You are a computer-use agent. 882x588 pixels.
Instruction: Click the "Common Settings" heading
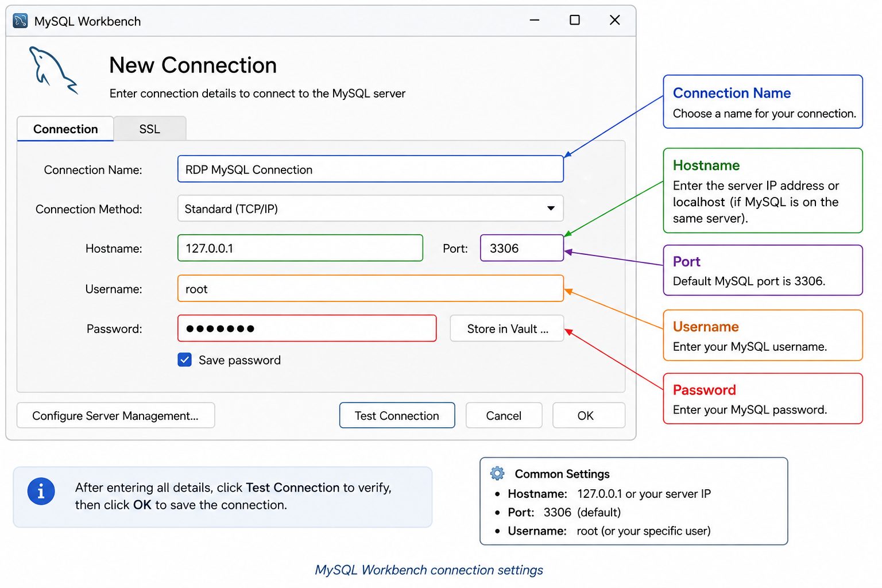point(562,474)
